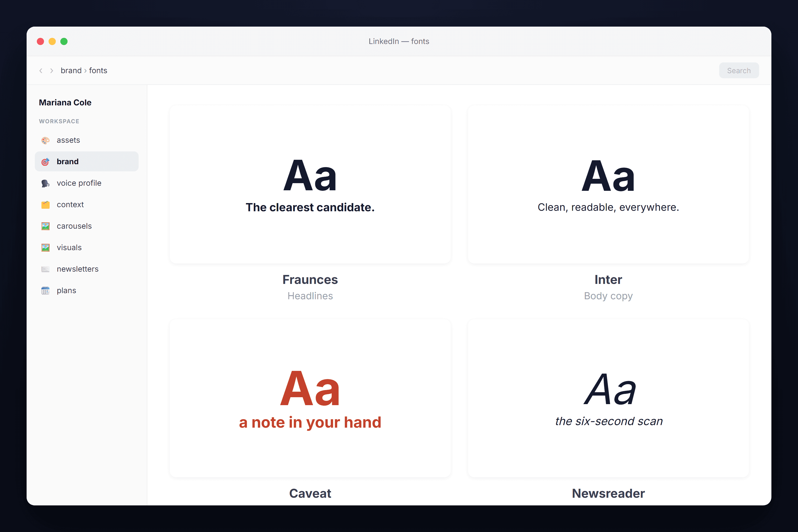798x532 pixels.
Task: Open visuals in the sidebar
Action: pyautogui.click(x=86, y=248)
